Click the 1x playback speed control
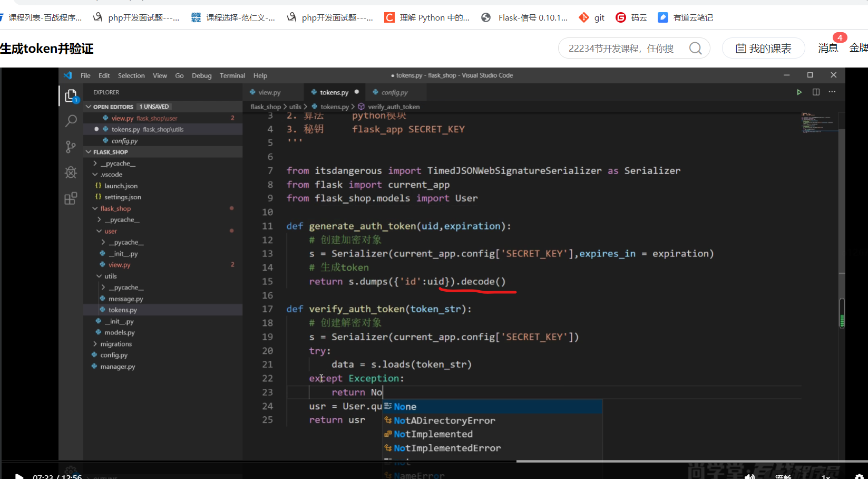 tap(826, 476)
